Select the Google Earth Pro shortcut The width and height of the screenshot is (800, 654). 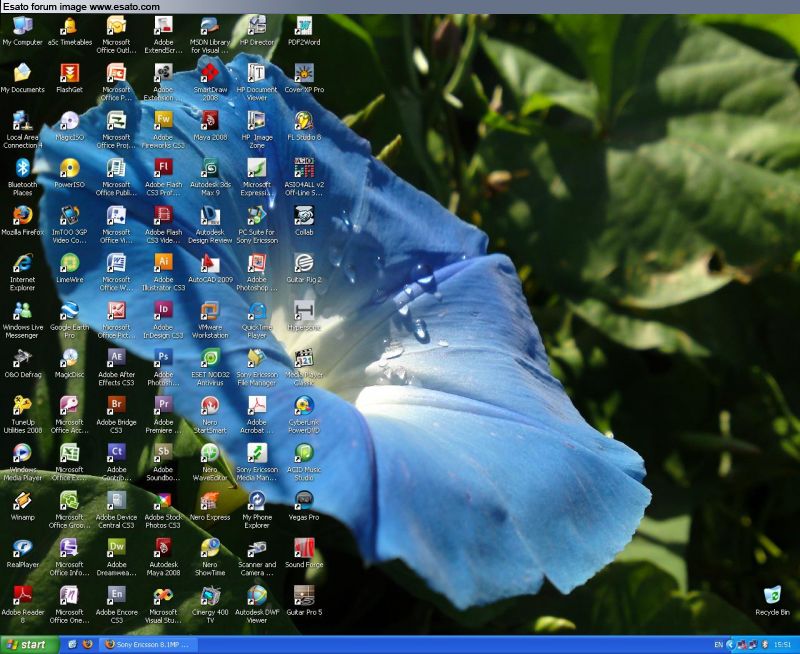[x=69, y=311]
